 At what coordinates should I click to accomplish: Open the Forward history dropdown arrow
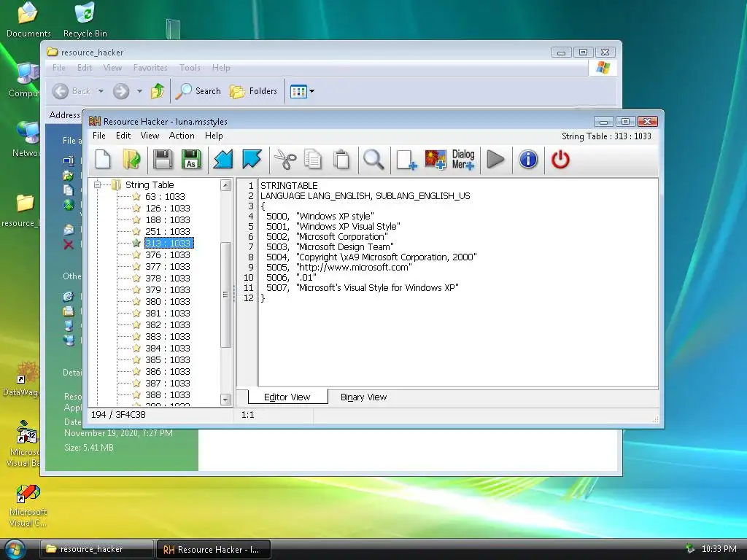click(x=139, y=91)
